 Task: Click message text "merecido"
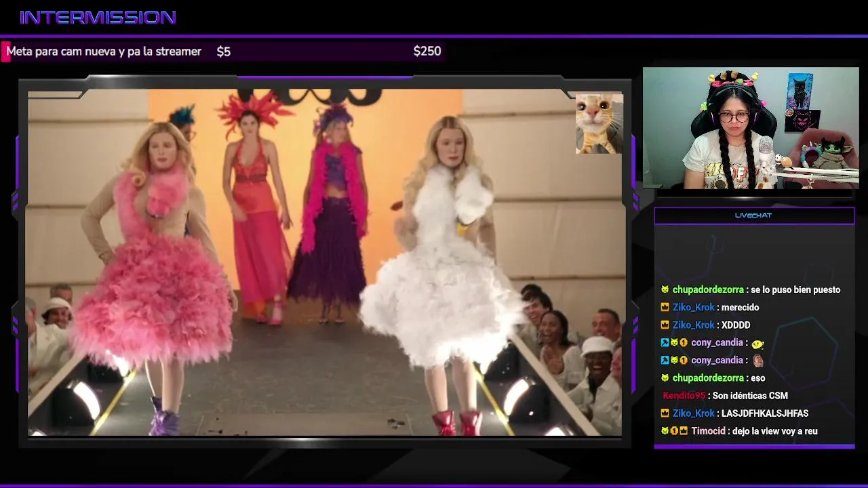click(741, 308)
